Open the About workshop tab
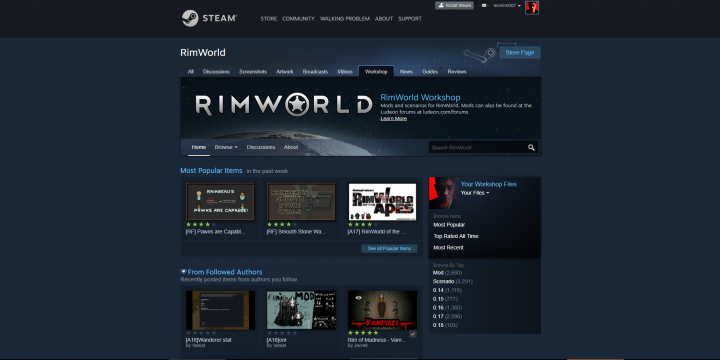 point(291,147)
